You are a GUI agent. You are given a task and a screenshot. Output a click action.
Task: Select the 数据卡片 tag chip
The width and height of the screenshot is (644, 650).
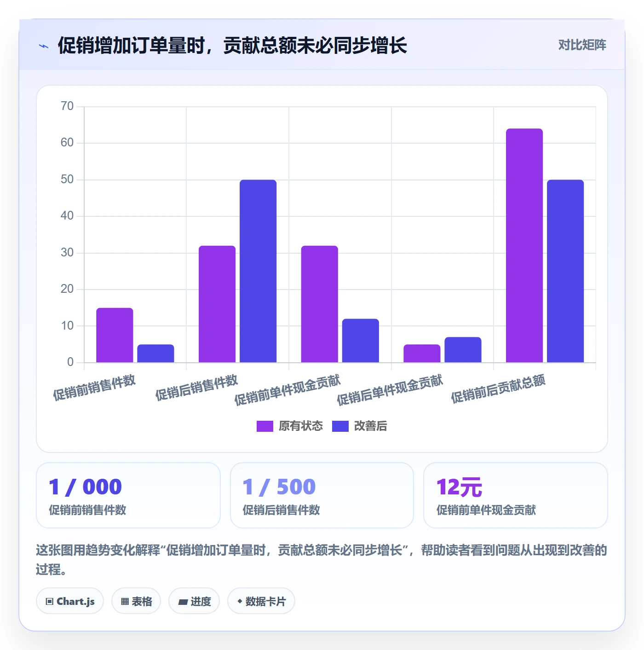tap(261, 601)
